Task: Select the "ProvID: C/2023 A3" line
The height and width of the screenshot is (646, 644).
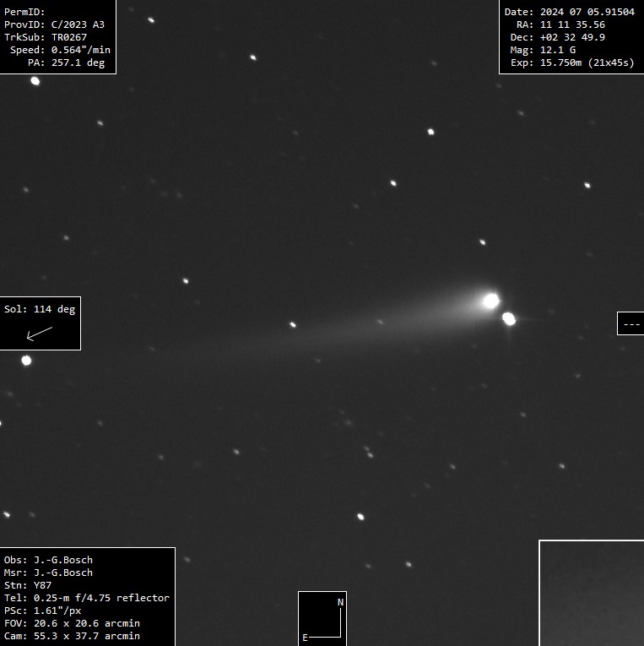Action: [x=54, y=24]
